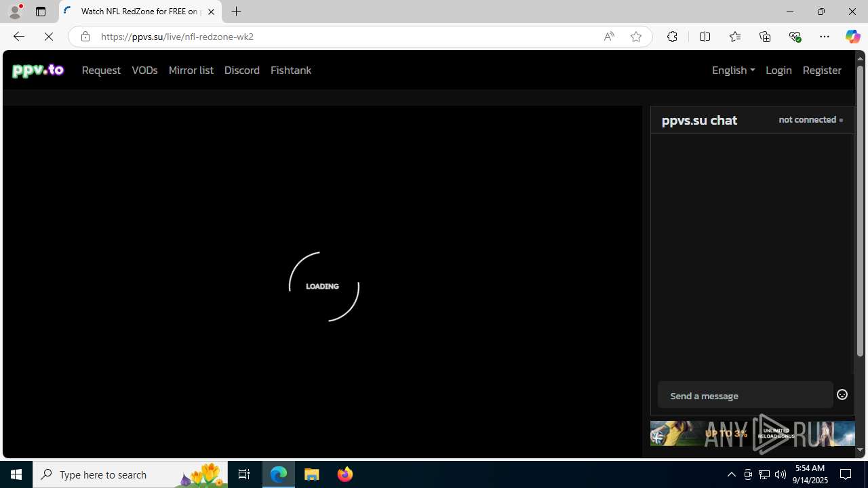Open Browser essentials
This screenshot has width=868, height=488.
point(795,37)
